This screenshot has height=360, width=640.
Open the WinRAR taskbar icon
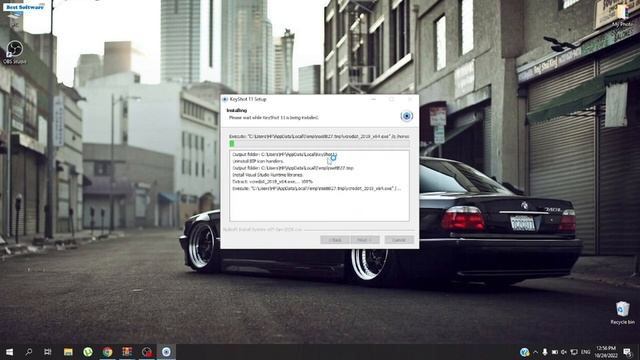click(127, 352)
